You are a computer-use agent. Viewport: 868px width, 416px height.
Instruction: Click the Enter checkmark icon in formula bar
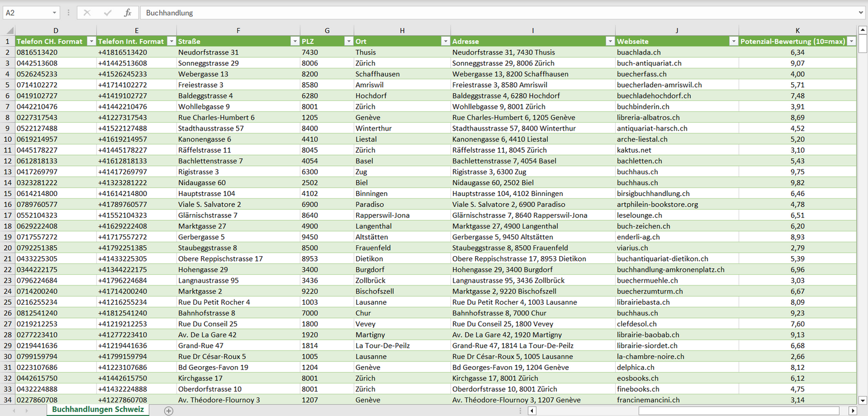point(108,13)
